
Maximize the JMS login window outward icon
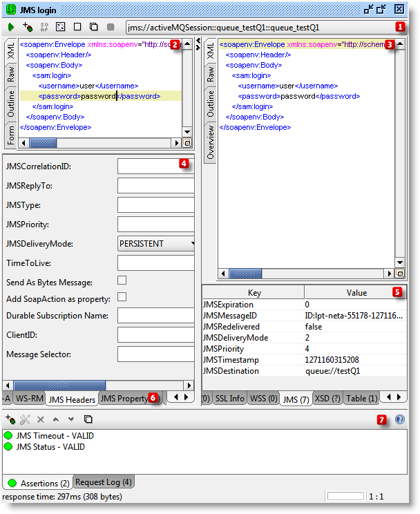pos(381,9)
